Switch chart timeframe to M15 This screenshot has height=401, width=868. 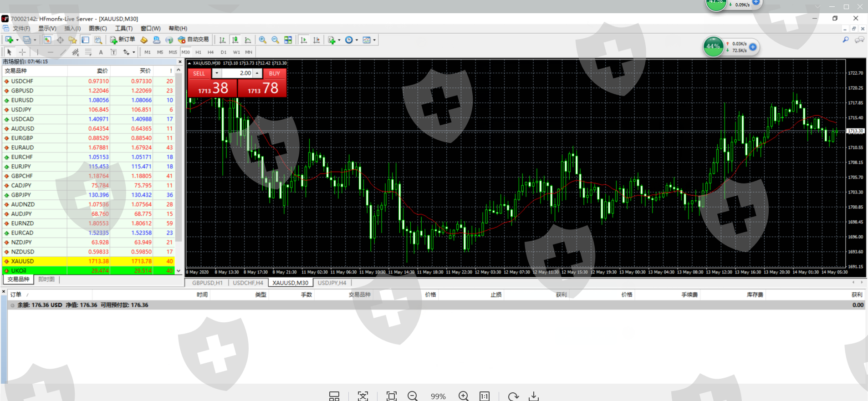tap(173, 52)
